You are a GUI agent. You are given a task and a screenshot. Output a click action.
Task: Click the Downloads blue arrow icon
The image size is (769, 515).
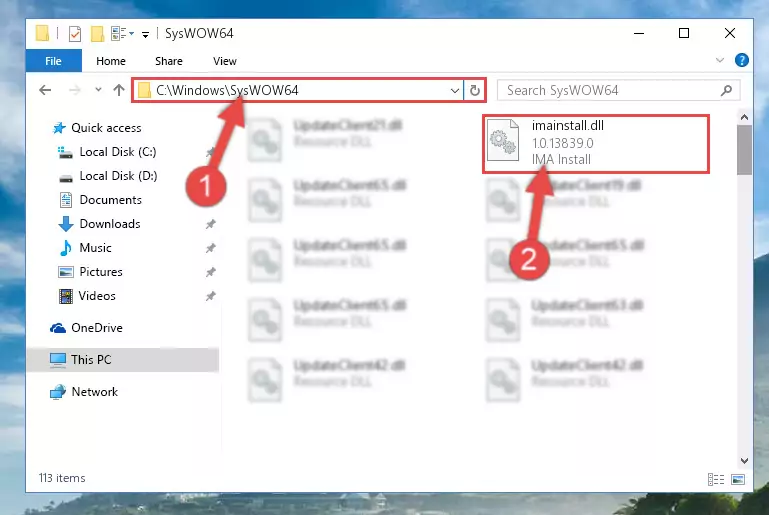click(x=65, y=224)
